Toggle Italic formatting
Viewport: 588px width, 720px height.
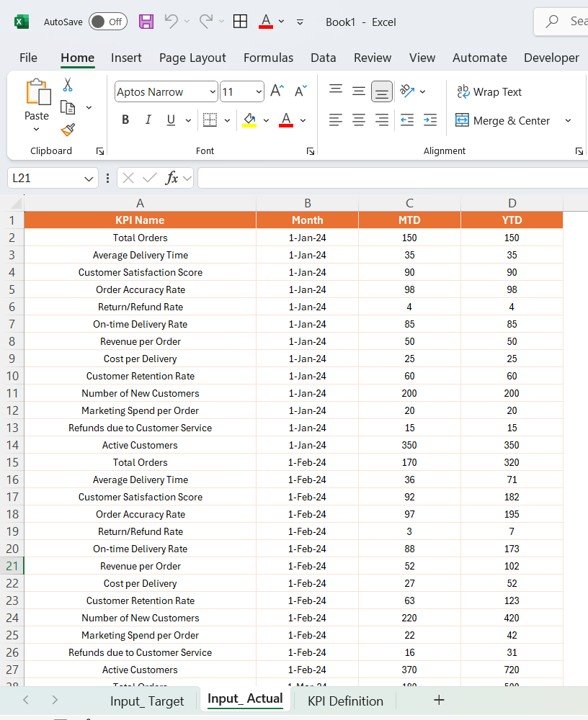coord(148,120)
